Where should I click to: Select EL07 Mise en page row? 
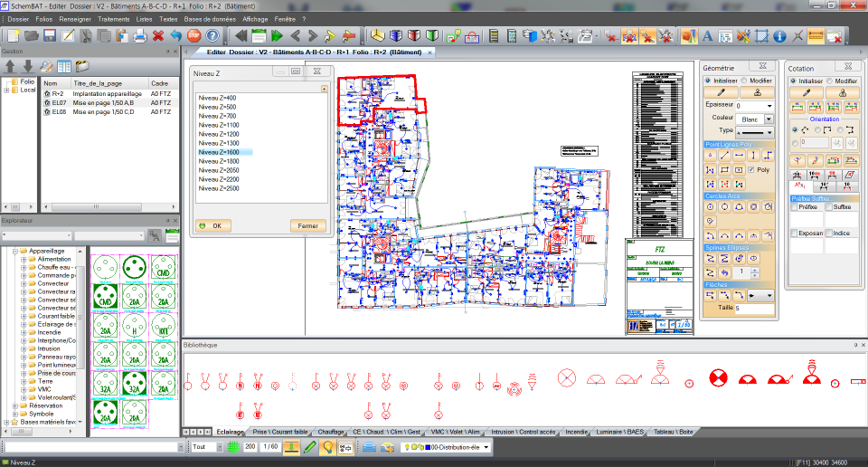point(109,103)
